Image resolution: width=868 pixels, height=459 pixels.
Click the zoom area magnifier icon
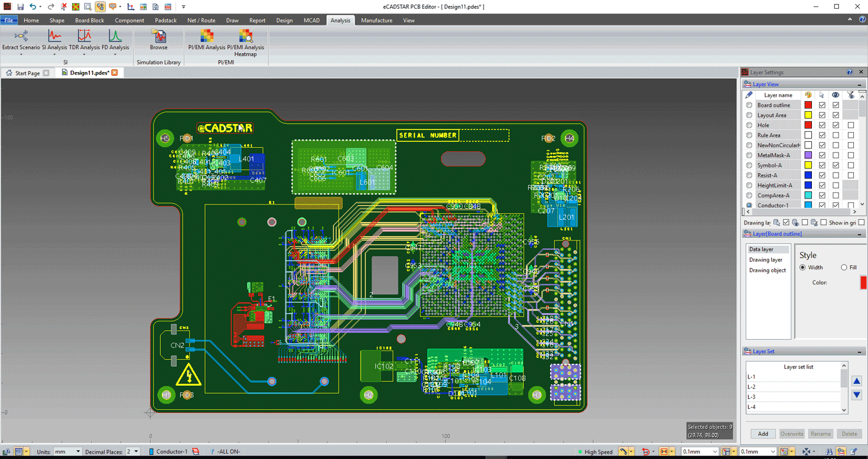[x=87, y=6]
